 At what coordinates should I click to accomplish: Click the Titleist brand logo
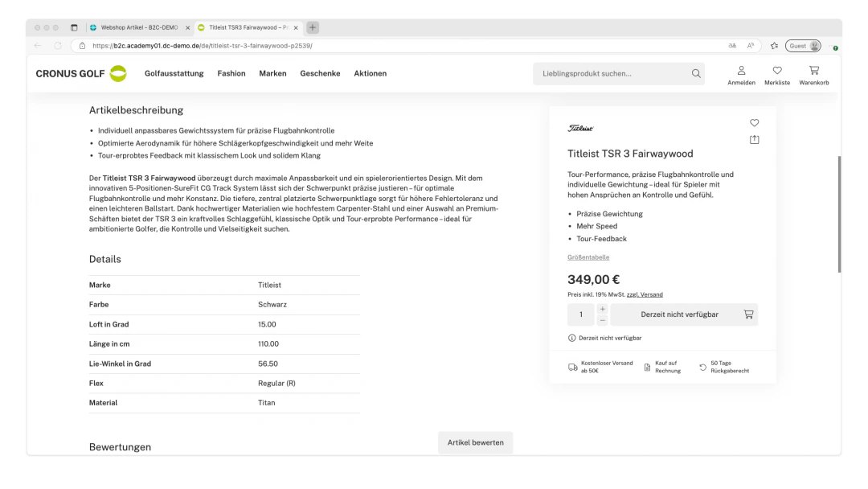pos(580,128)
